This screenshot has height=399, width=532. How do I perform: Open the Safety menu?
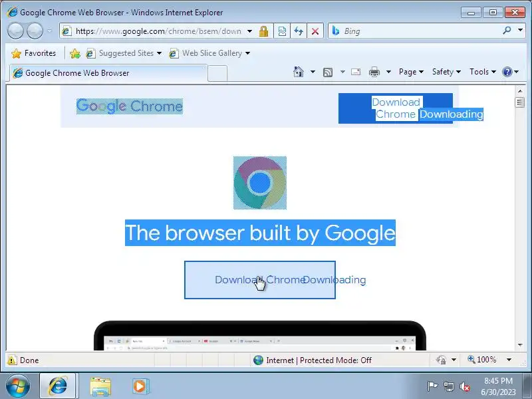[x=446, y=72]
